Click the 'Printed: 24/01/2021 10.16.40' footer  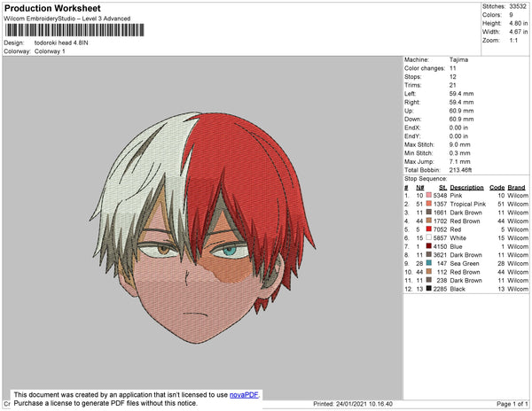pos(353,404)
